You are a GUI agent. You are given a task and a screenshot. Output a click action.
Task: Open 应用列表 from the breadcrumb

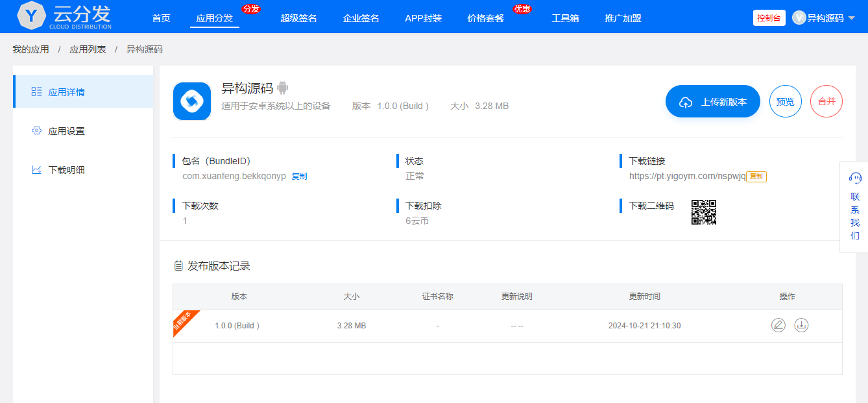click(88, 49)
